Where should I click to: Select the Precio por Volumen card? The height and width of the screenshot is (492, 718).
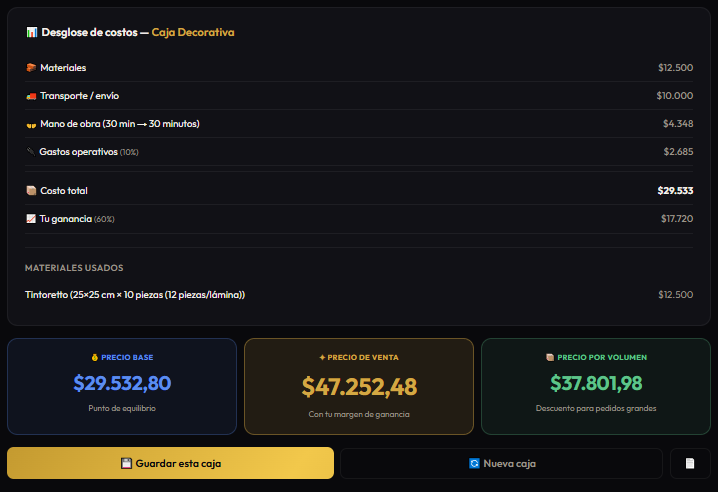596,386
